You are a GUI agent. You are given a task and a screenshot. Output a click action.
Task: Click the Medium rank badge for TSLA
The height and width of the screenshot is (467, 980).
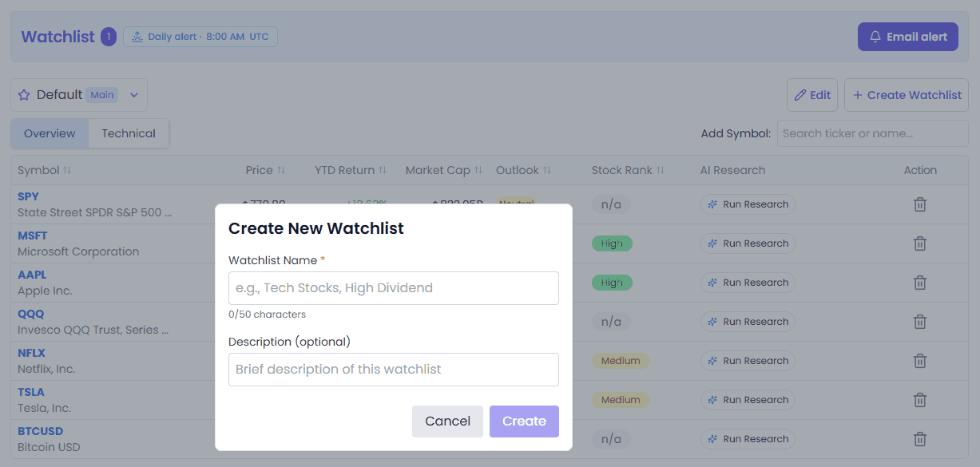[x=621, y=400]
